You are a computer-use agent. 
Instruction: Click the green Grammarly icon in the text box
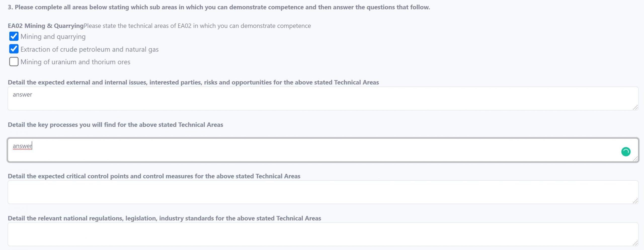[626, 152]
